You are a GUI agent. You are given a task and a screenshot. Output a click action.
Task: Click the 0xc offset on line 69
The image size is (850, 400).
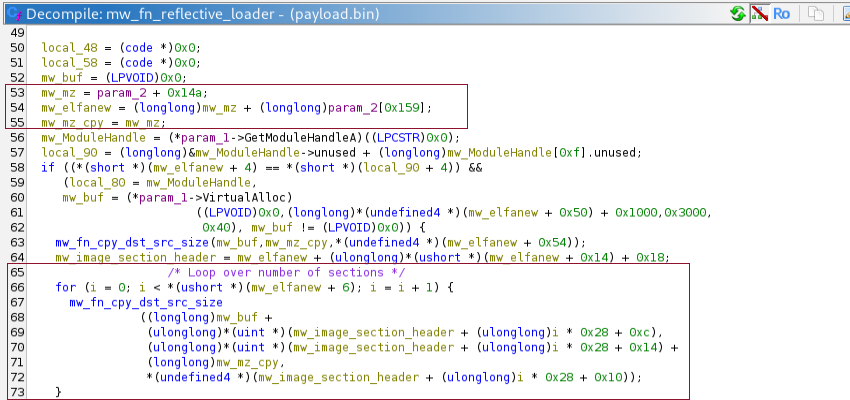pos(640,332)
